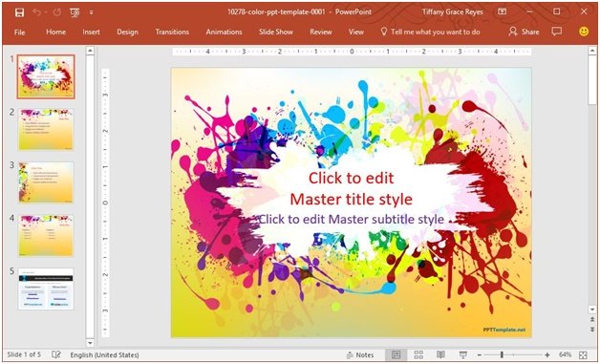This screenshot has width=600, height=364.
Task: Click Slide 1 of 5 status indicator
Action: pyautogui.click(x=24, y=354)
